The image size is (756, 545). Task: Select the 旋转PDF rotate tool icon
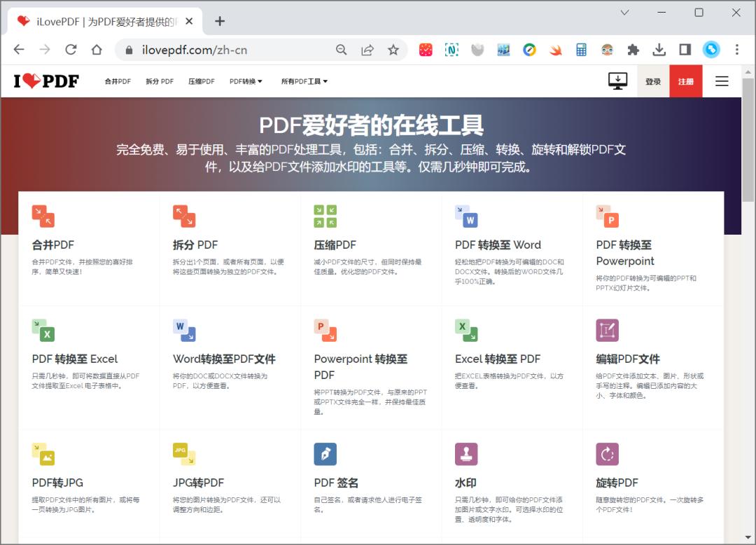[x=607, y=453]
